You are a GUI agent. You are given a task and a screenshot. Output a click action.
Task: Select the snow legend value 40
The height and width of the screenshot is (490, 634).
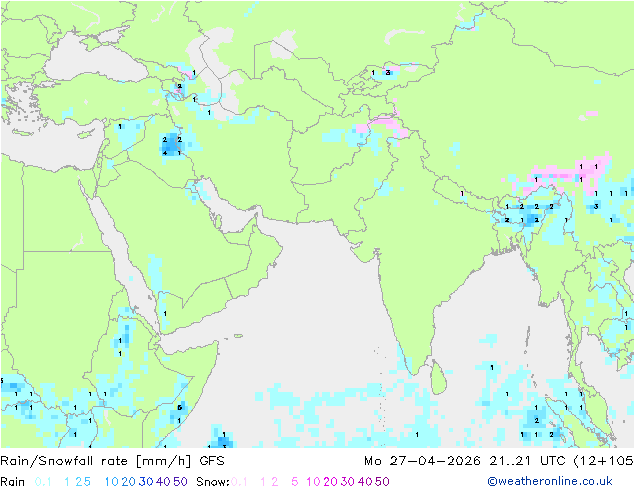point(365,482)
